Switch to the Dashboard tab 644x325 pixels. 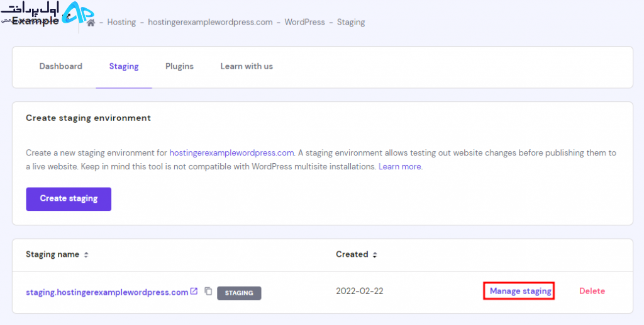click(61, 66)
